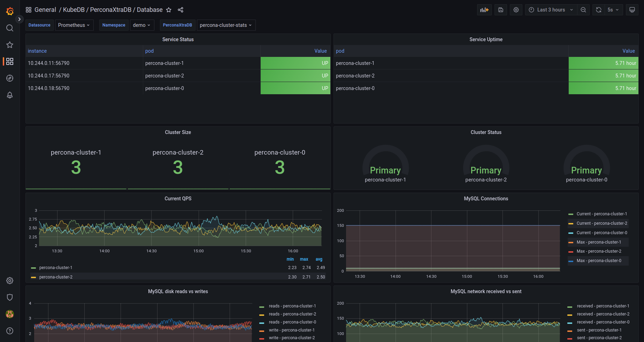Open the Namespace demo dropdown
644x342 pixels.
tap(142, 25)
